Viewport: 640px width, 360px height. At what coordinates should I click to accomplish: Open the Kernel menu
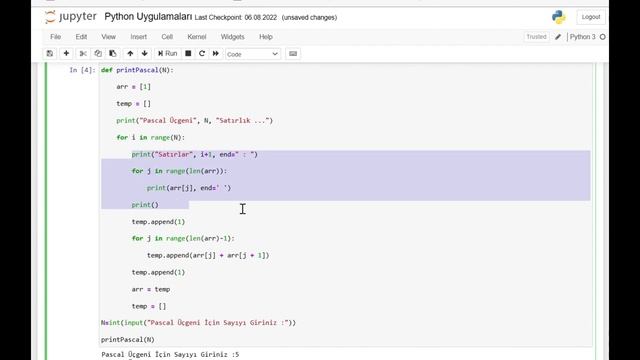197,37
